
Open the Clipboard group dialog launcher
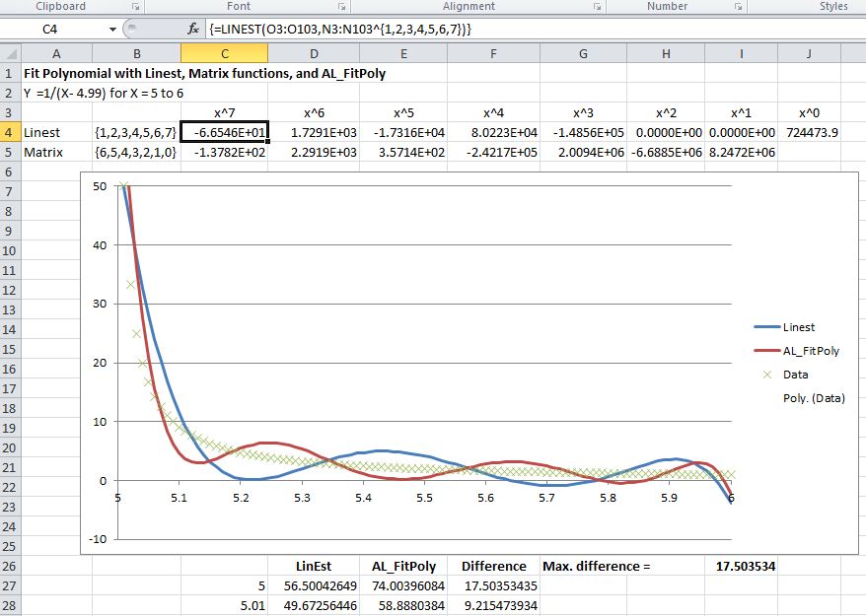135,7
